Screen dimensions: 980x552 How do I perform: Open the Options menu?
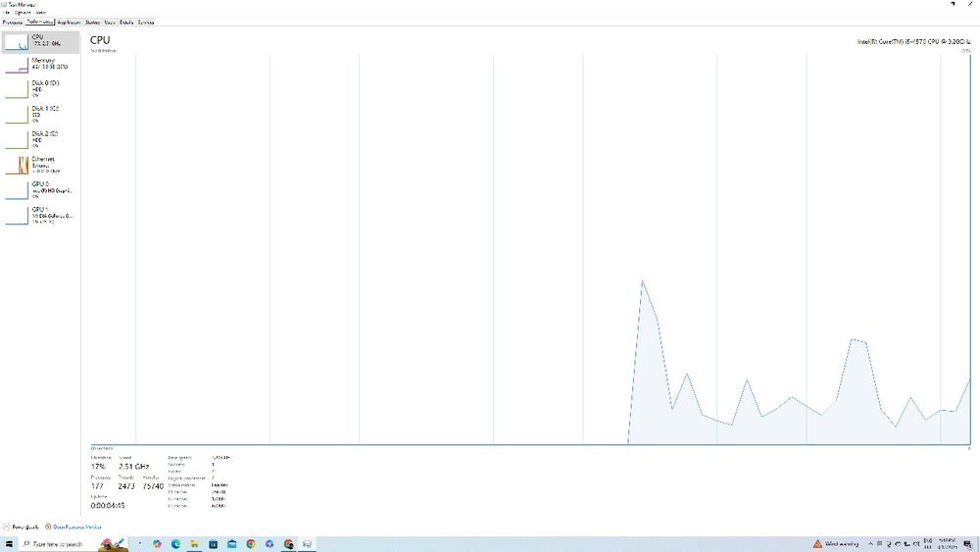[23, 13]
